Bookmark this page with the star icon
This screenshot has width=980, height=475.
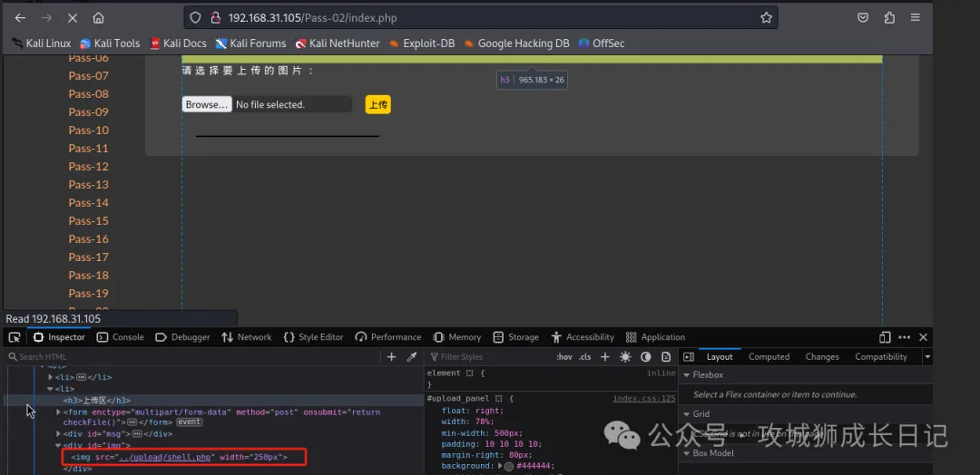click(766, 17)
